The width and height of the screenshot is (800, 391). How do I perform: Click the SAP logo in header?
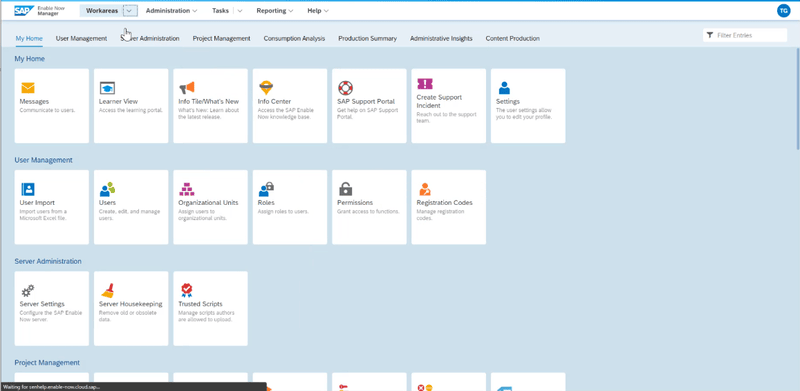click(24, 11)
